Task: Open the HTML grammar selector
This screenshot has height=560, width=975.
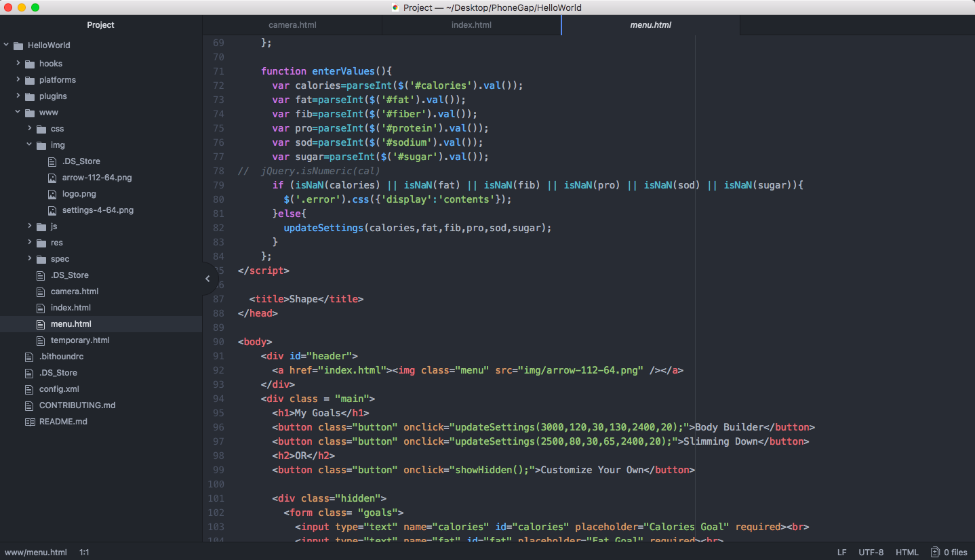Action: click(907, 552)
